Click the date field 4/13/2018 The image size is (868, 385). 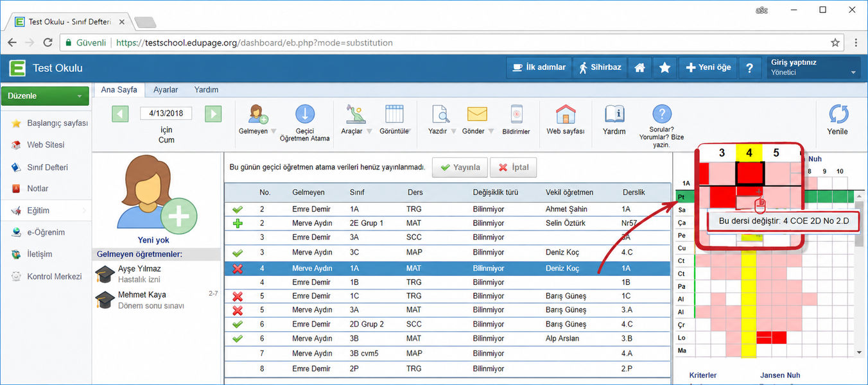[166, 114]
